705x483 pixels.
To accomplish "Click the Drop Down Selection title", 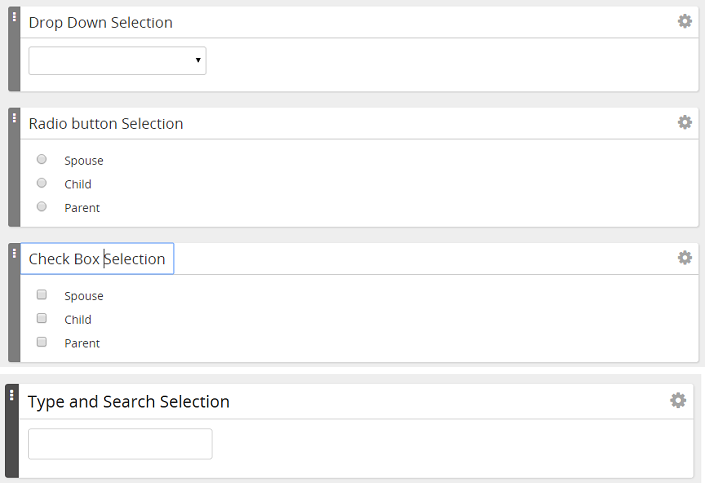I will [100, 22].
